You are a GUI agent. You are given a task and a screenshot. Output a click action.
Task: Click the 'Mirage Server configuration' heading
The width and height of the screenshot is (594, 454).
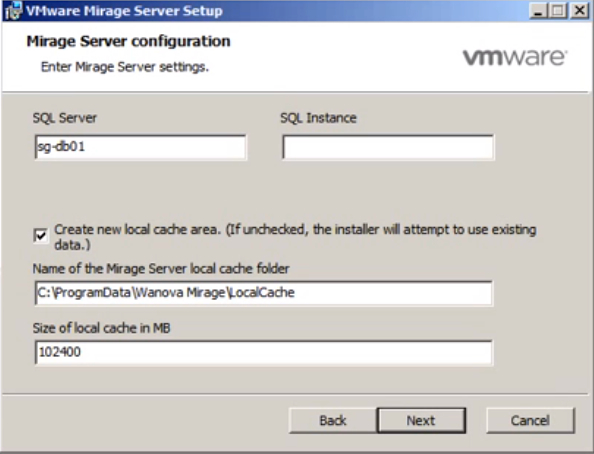pyautogui.click(x=128, y=41)
